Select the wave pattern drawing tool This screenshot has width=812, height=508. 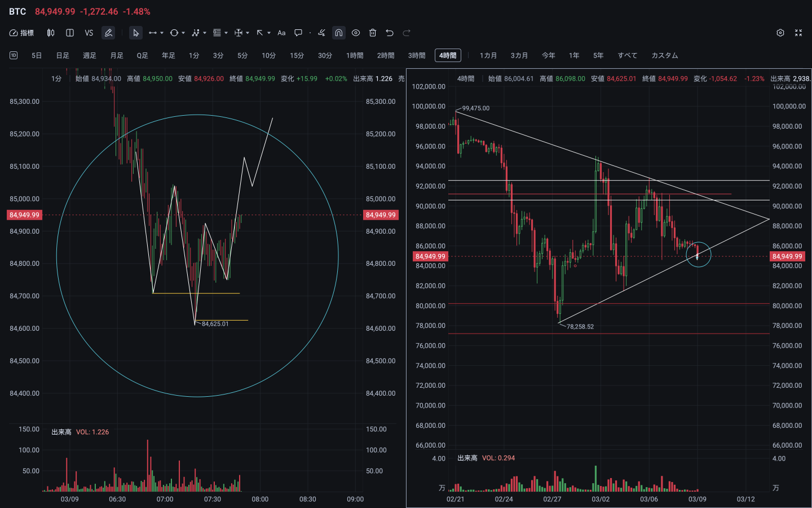196,33
